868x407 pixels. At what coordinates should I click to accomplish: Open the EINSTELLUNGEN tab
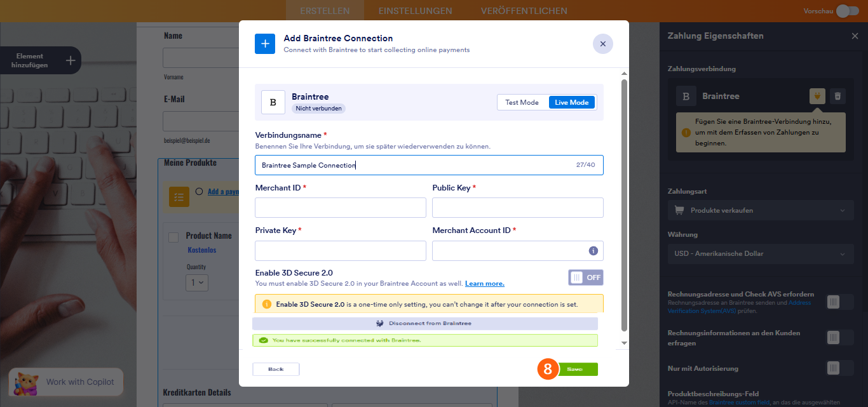[416, 11]
